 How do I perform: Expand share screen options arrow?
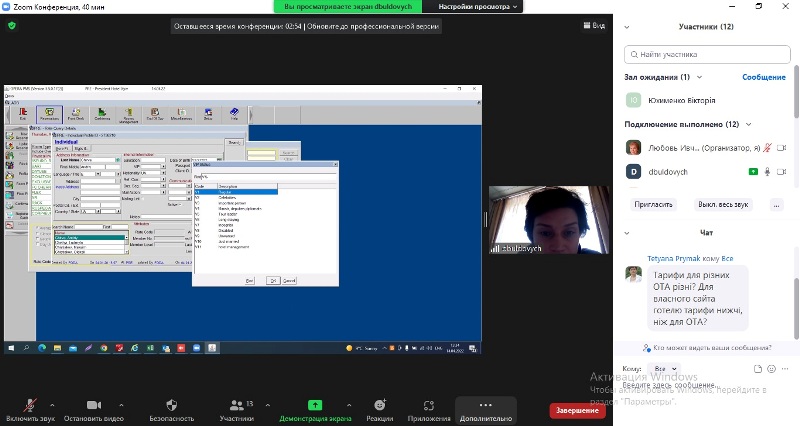349,406
